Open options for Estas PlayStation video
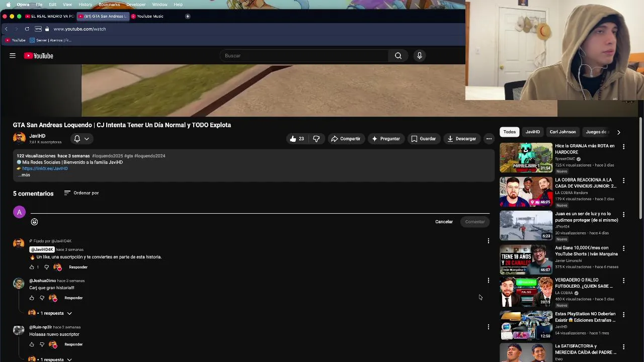644x362 pixels. (623, 315)
